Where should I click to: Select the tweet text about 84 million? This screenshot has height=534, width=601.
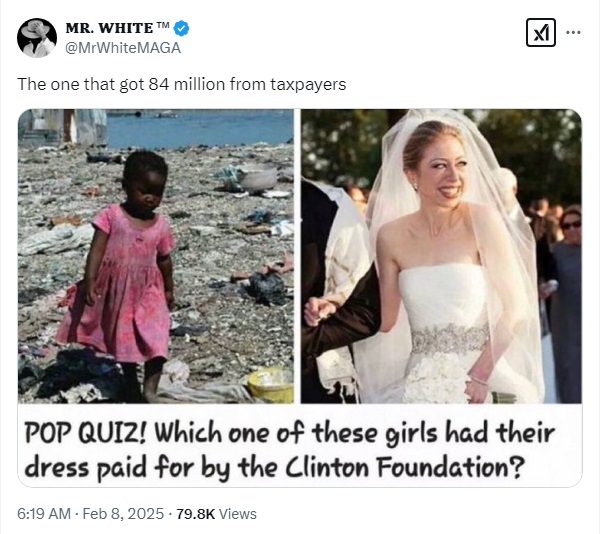coord(182,84)
